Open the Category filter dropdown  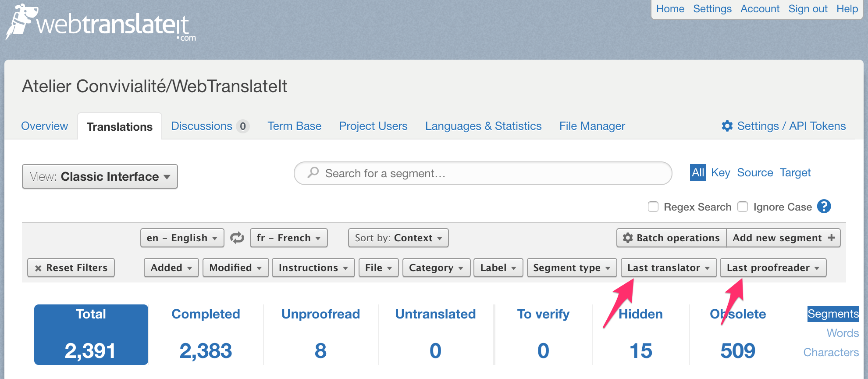point(437,268)
